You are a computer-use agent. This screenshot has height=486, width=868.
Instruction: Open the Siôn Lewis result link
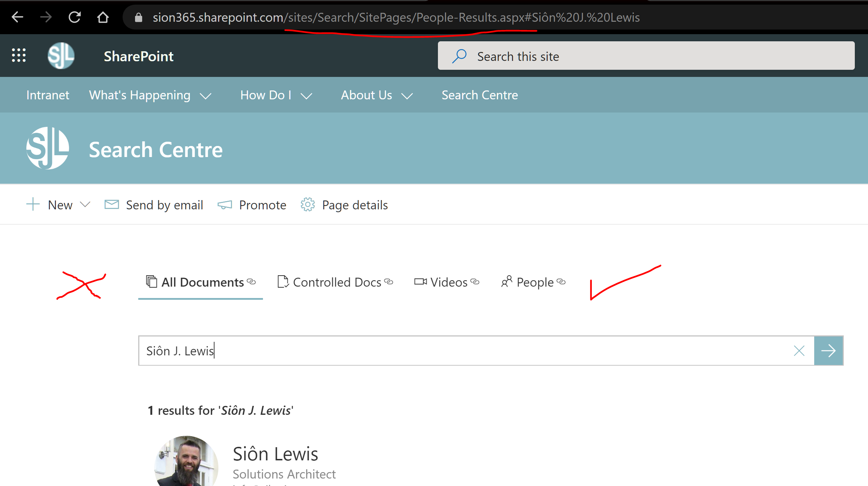tap(275, 454)
